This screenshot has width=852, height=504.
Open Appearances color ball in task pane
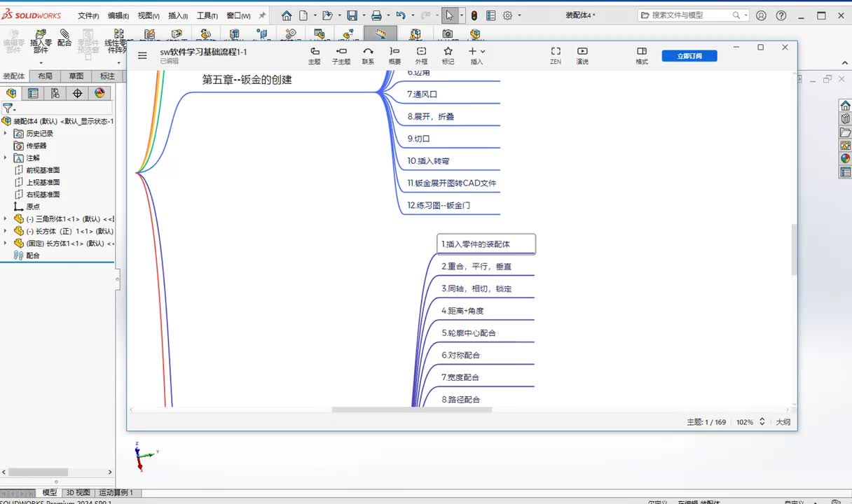coord(845,159)
